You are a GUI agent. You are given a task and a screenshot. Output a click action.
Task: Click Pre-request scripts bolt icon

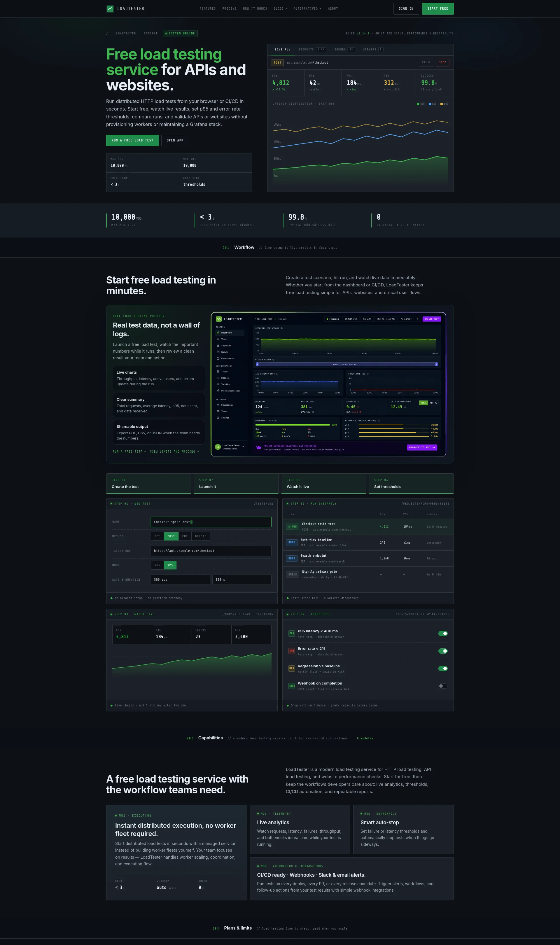click(x=218, y=391)
